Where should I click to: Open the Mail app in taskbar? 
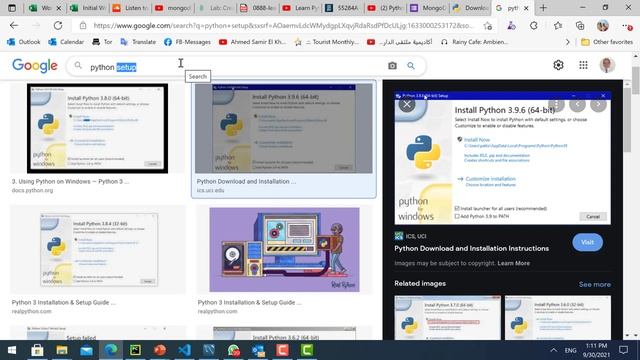86,350
